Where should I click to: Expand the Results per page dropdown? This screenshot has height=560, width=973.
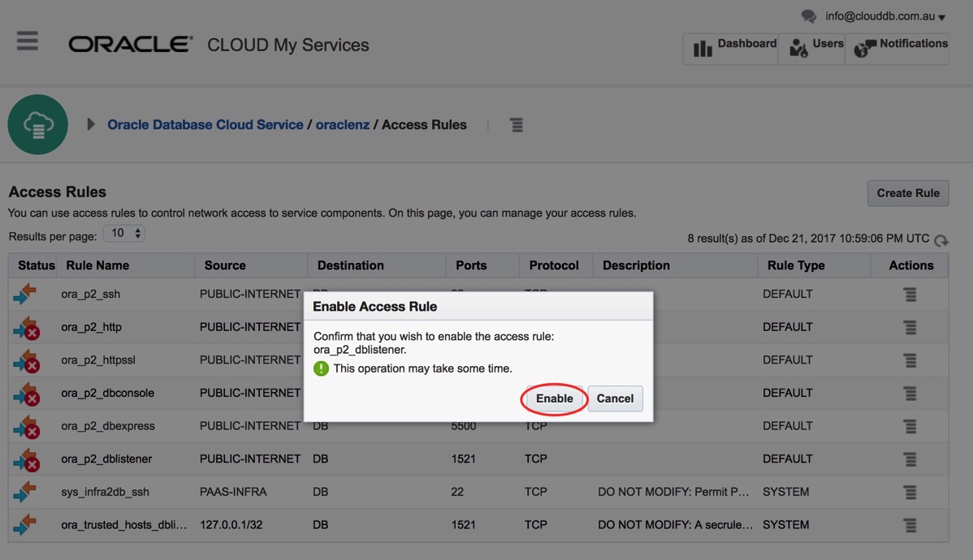[x=123, y=234]
